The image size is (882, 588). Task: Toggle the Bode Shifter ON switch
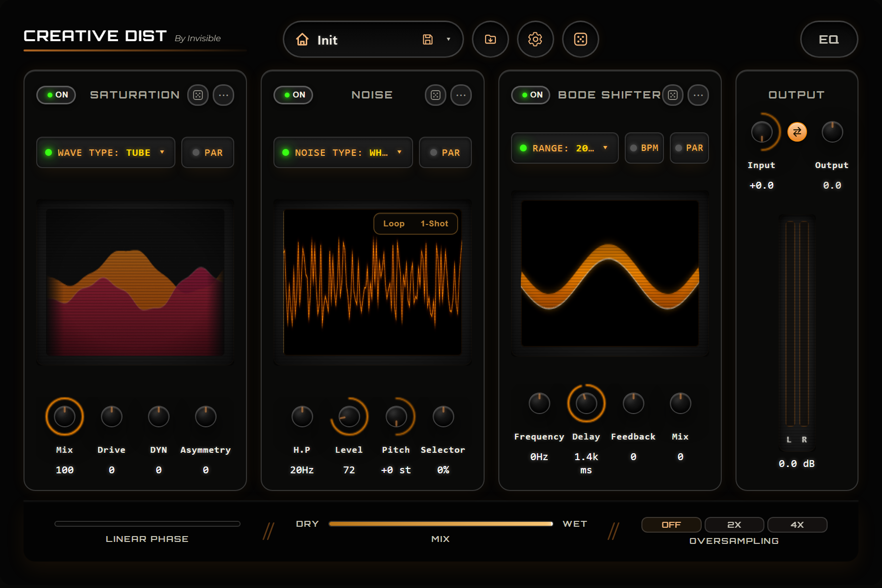(531, 95)
